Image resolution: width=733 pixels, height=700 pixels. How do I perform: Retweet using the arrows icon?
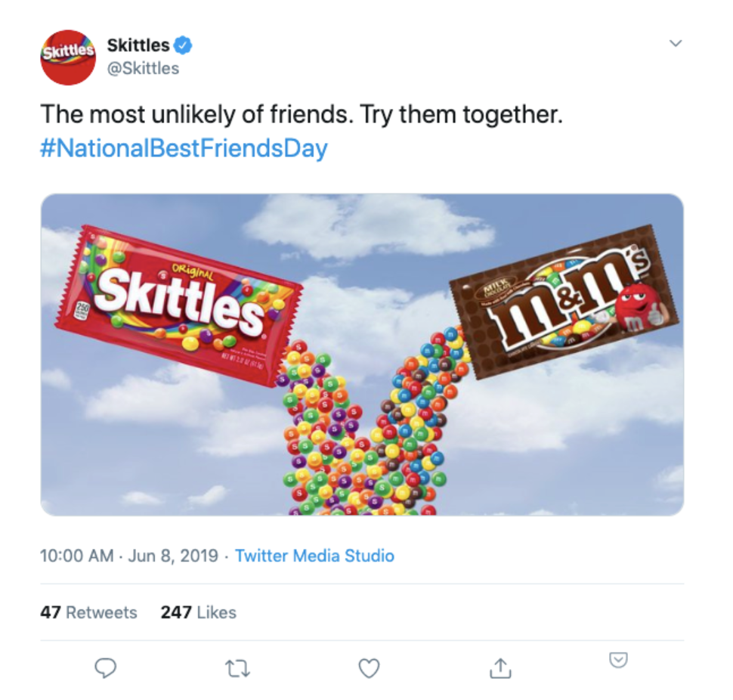237,667
